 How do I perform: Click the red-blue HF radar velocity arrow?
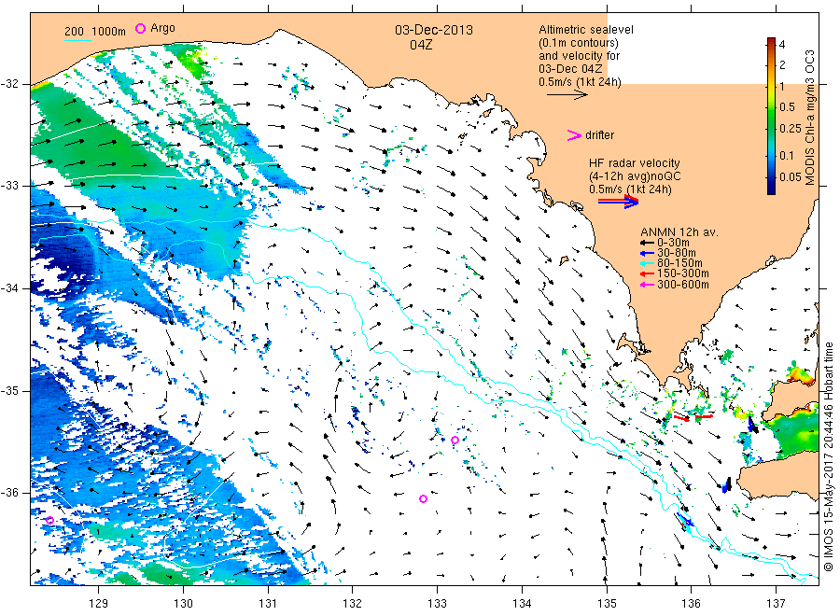point(618,202)
